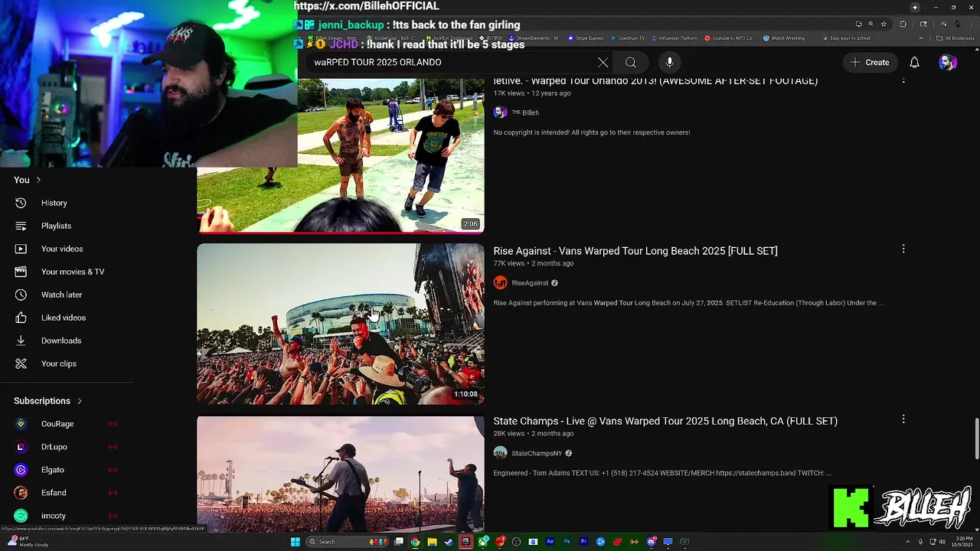The height and width of the screenshot is (551, 980).
Task: Open the Influencer Platform bookmark
Action: (x=675, y=38)
